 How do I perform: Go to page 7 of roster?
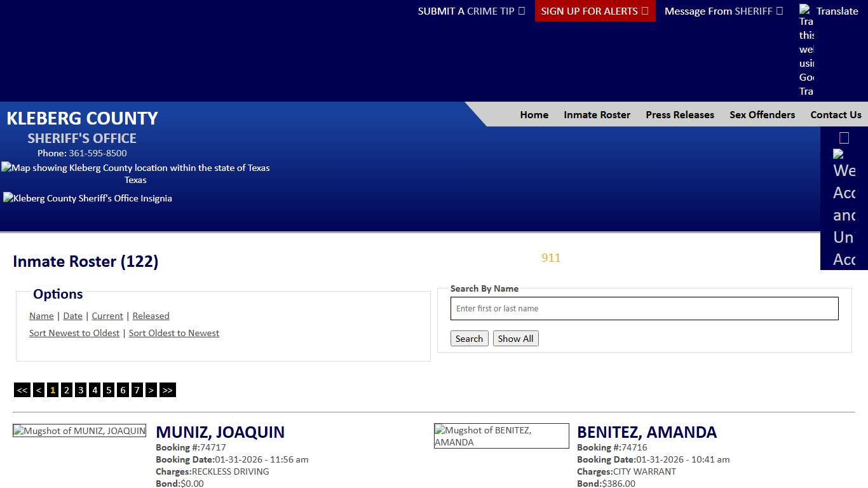137,390
